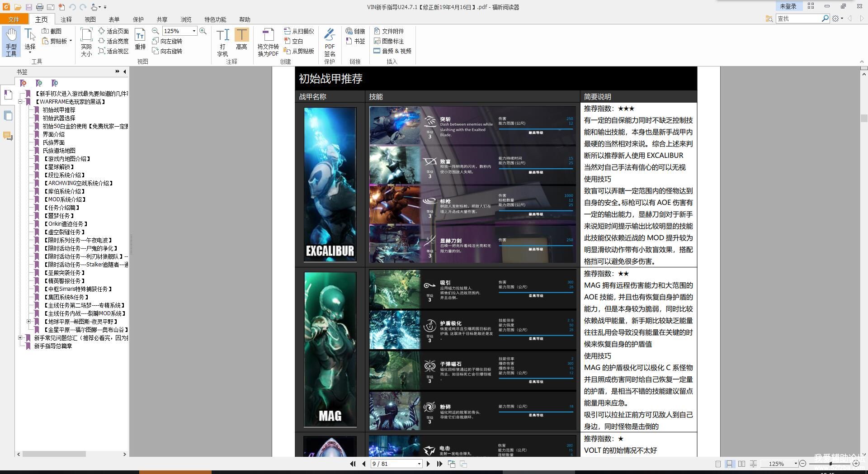Go to the last page
Image resolution: width=868 pixels, height=474 pixels.
click(x=439, y=464)
